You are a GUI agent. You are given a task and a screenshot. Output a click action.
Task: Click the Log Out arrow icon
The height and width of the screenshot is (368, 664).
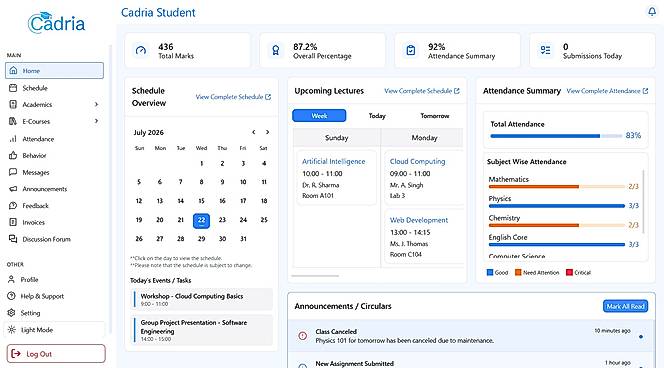[x=16, y=354]
